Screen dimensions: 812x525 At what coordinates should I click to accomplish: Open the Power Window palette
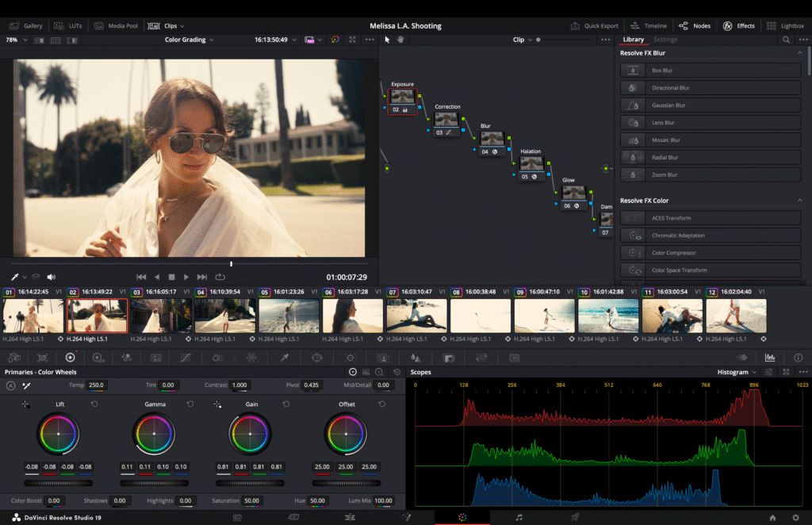(x=317, y=358)
